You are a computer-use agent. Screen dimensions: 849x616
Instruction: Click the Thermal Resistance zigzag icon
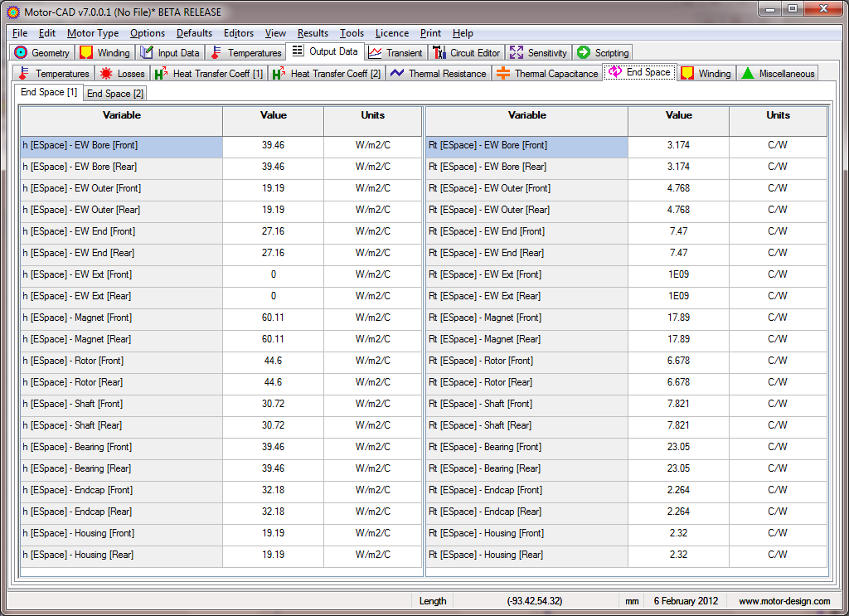(x=397, y=72)
